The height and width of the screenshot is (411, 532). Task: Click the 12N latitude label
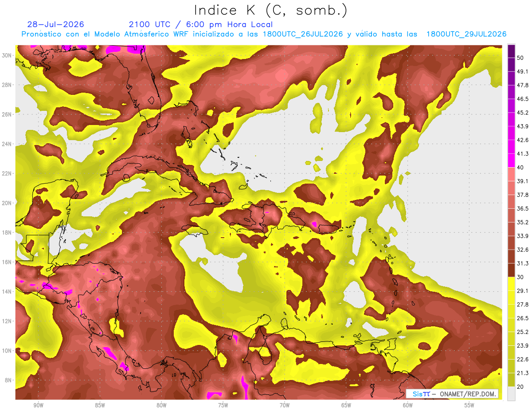tap(8, 321)
